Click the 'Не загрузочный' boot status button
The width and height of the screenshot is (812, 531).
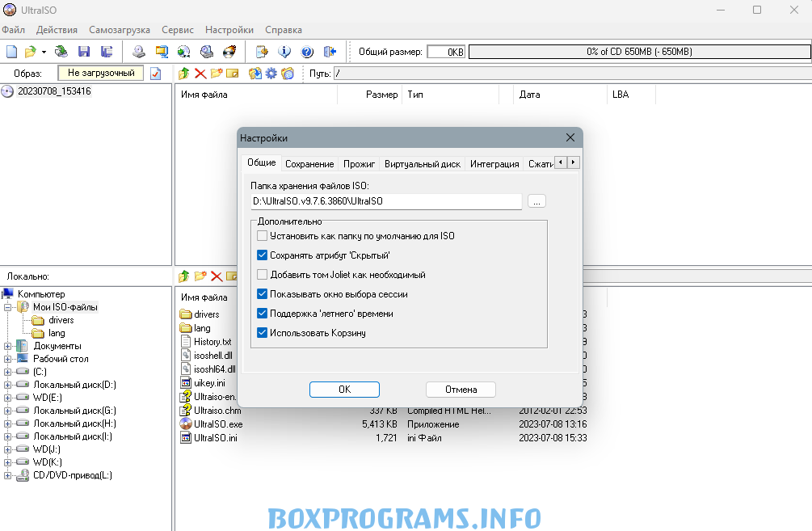101,73
